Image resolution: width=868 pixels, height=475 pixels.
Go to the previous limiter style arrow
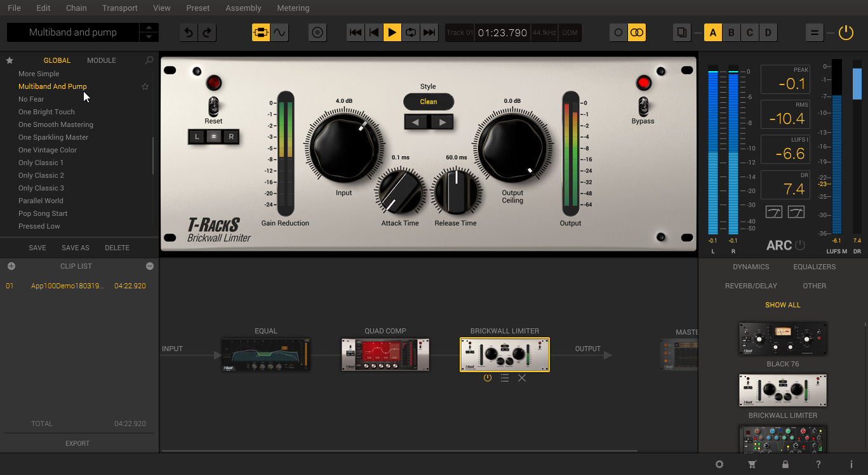416,122
